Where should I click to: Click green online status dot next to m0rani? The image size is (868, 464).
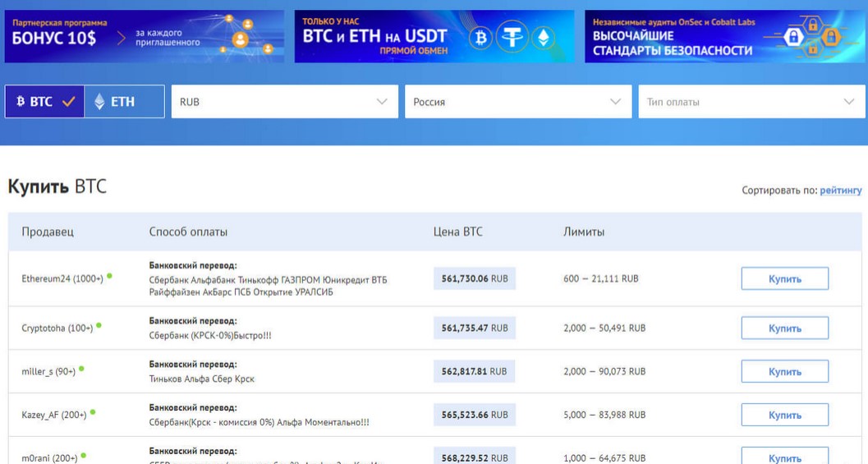click(x=84, y=456)
